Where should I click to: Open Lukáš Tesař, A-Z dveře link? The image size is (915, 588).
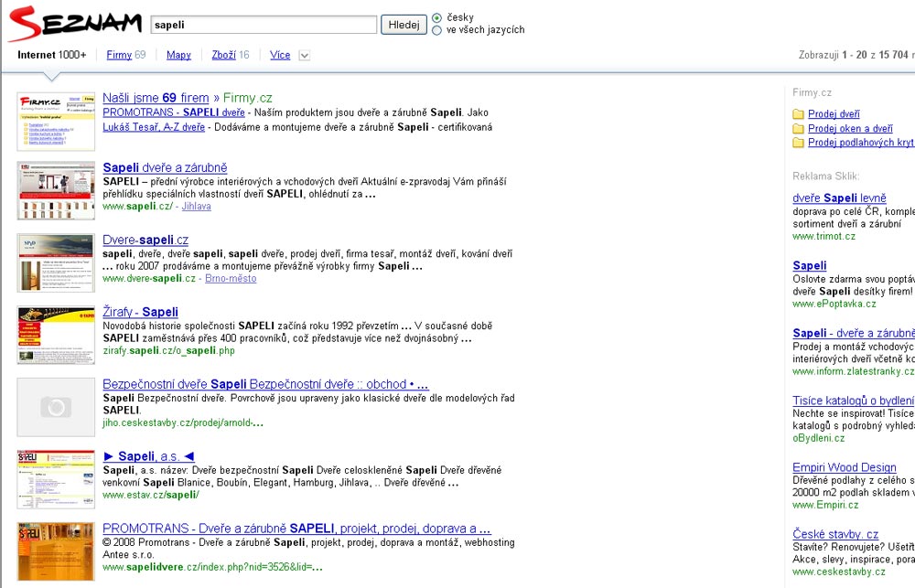click(154, 127)
